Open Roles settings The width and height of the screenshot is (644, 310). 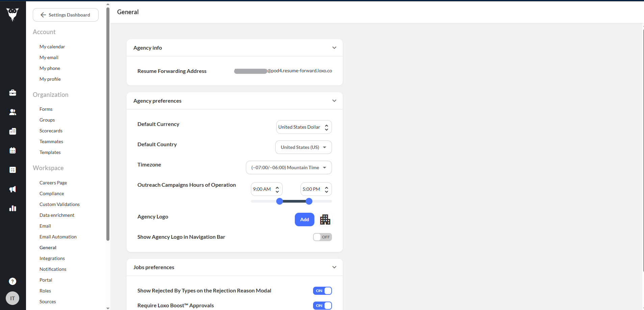pos(45,291)
